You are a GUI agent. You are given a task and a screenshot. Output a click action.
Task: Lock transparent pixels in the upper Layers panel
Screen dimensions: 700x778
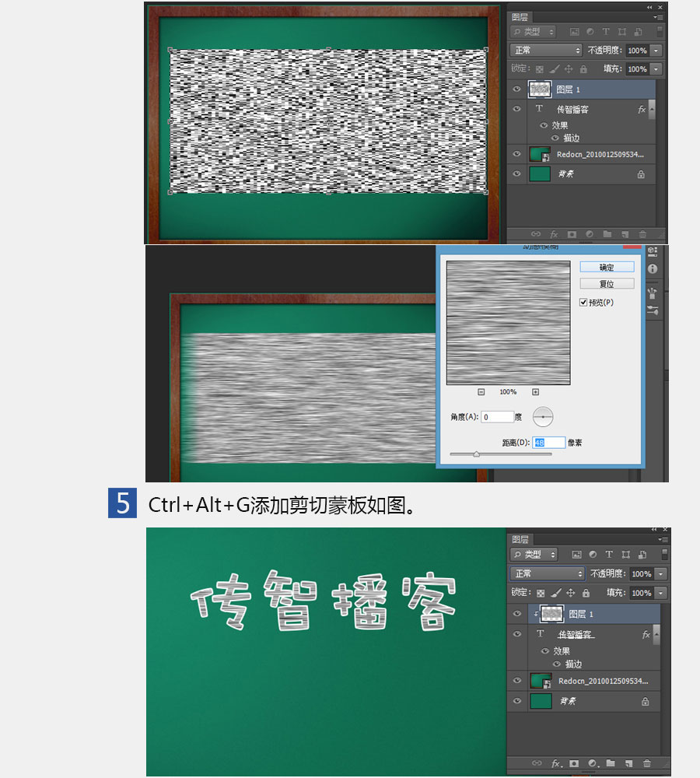[x=539, y=69]
